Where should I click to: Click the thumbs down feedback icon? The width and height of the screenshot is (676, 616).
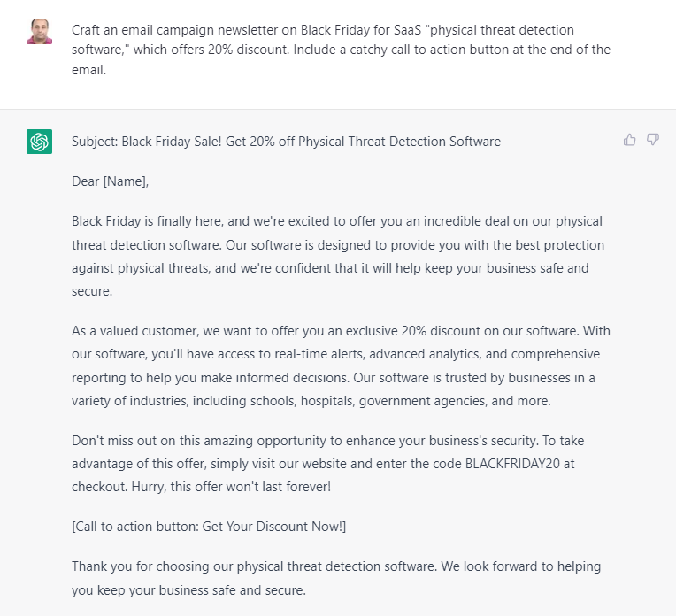pyautogui.click(x=653, y=140)
